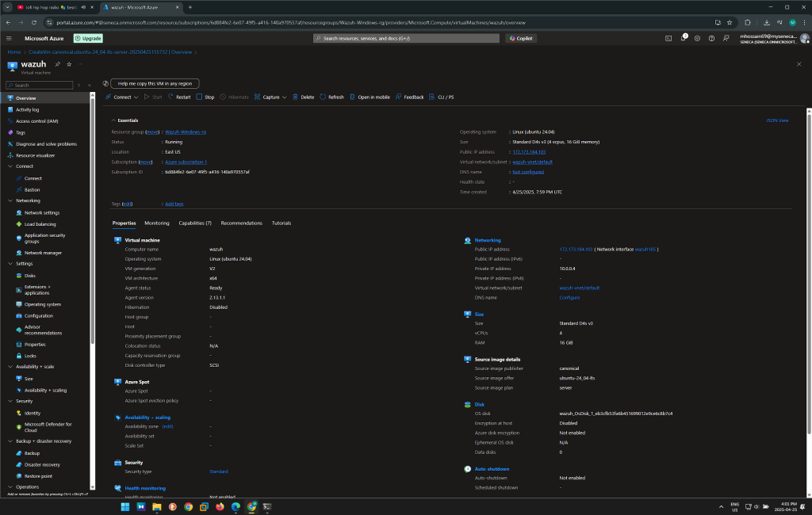This screenshot has height=515, width=812.
Task: Click Add tags link
Action: point(174,204)
